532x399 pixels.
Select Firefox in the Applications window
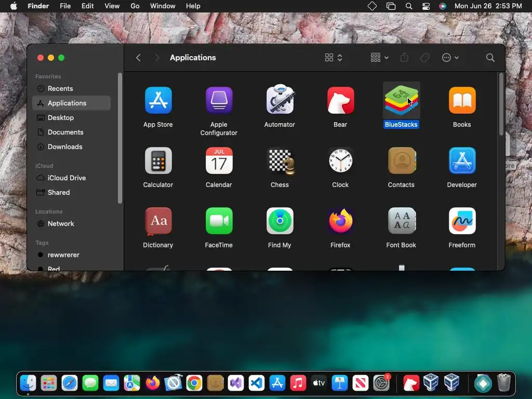click(340, 221)
